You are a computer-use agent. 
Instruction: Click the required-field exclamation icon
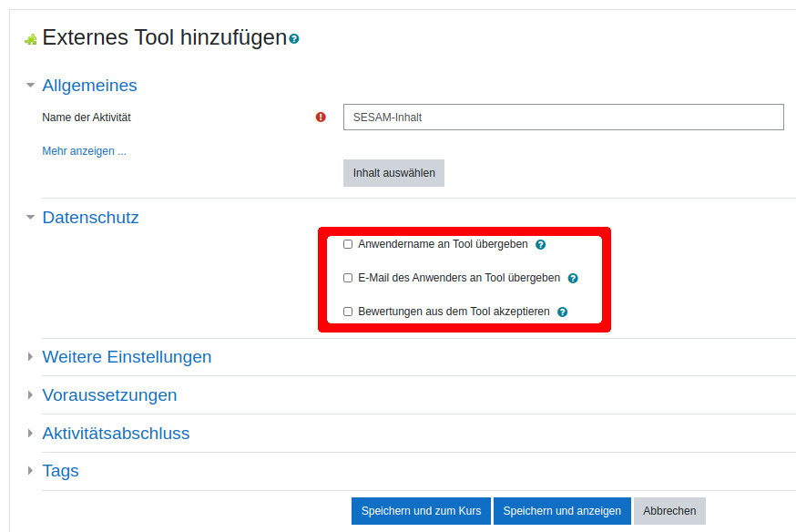pyautogui.click(x=320, y=117)
